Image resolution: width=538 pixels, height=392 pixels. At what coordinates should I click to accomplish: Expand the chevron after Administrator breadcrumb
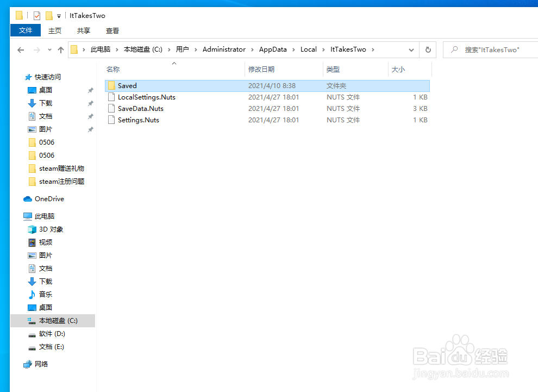click(x=252, y=50)
